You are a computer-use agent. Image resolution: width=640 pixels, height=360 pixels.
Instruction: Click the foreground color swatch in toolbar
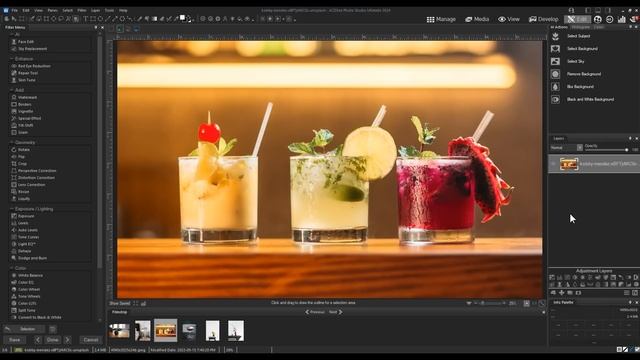tap(182, 18)
